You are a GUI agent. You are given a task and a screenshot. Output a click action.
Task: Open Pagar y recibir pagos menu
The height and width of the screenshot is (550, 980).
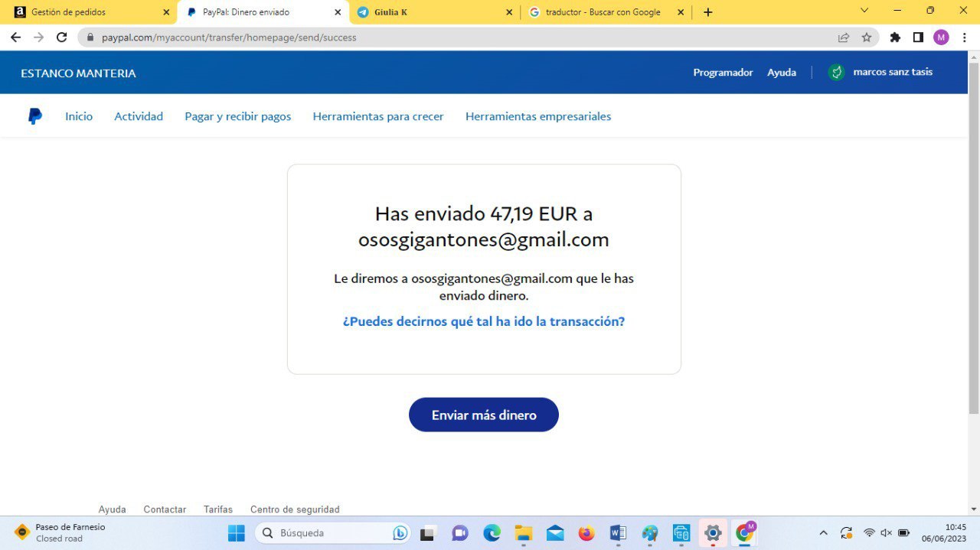238,116
